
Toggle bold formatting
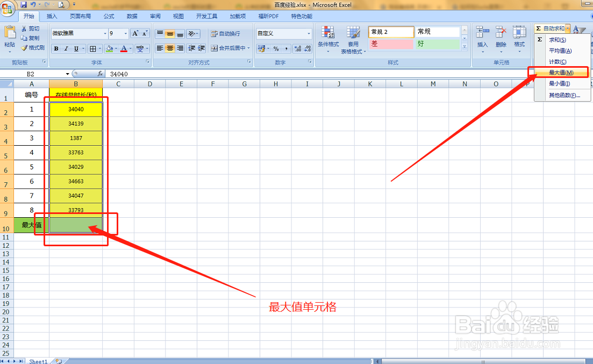(56, 48)
